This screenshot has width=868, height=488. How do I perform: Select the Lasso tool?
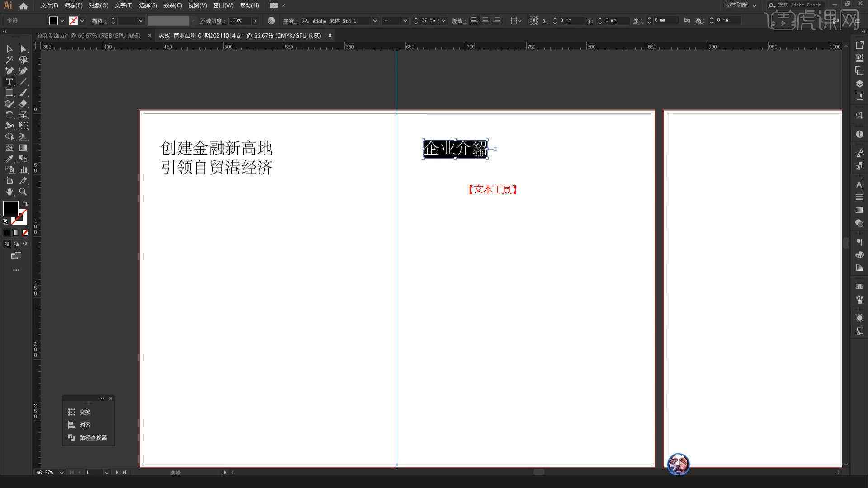tap(23, 60)
